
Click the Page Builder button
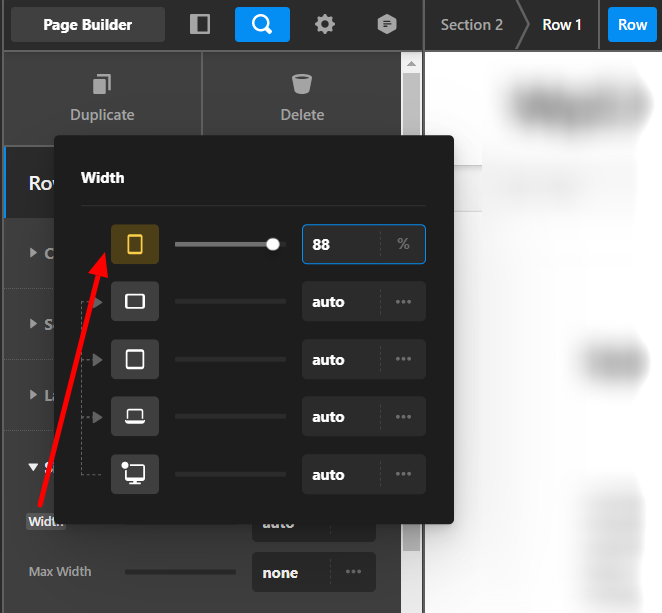(88, 24)
